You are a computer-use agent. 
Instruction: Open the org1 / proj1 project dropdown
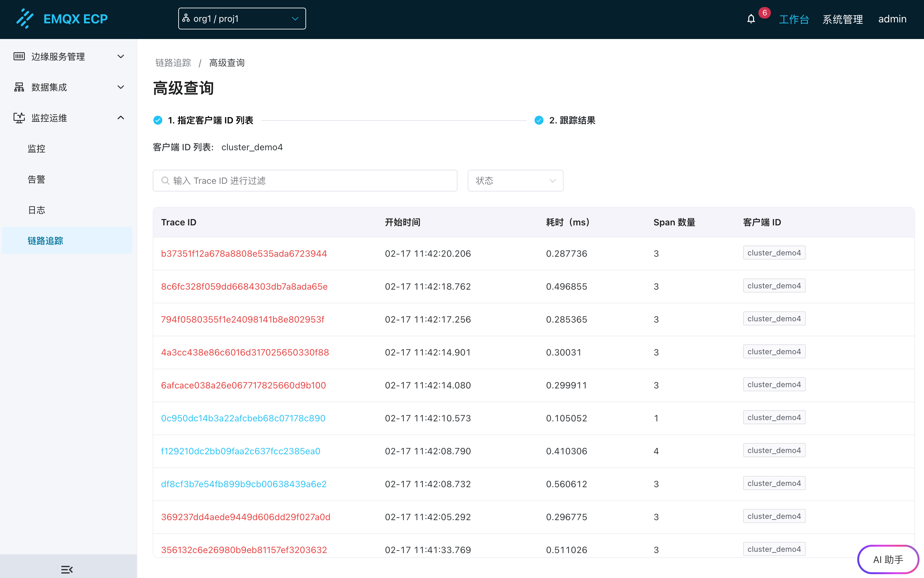(x=242, y=19)
